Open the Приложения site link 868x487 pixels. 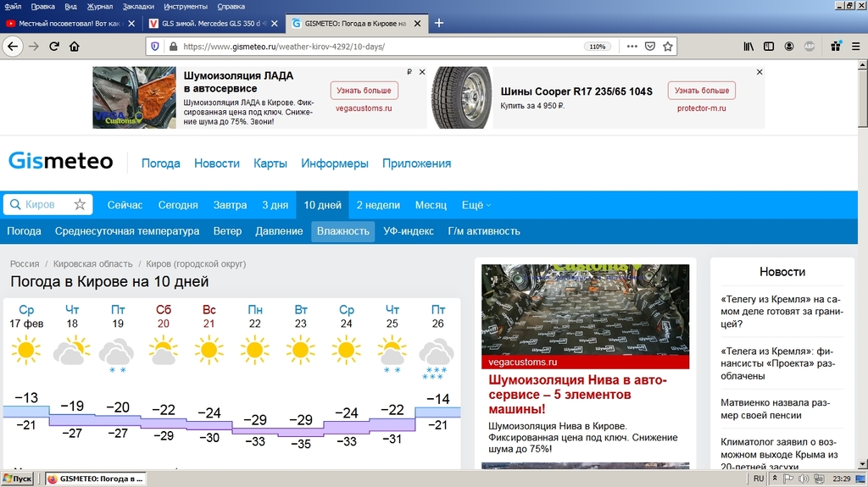416,163
